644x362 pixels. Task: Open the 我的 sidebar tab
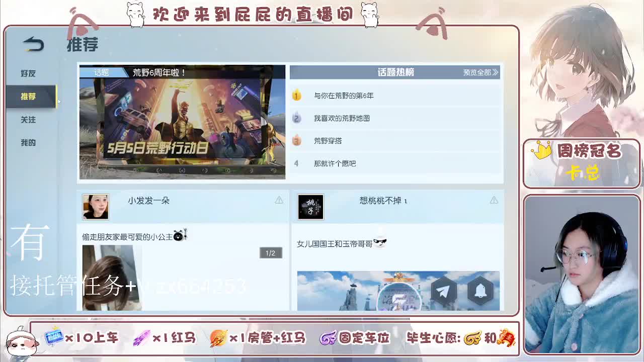coord(28,143)
